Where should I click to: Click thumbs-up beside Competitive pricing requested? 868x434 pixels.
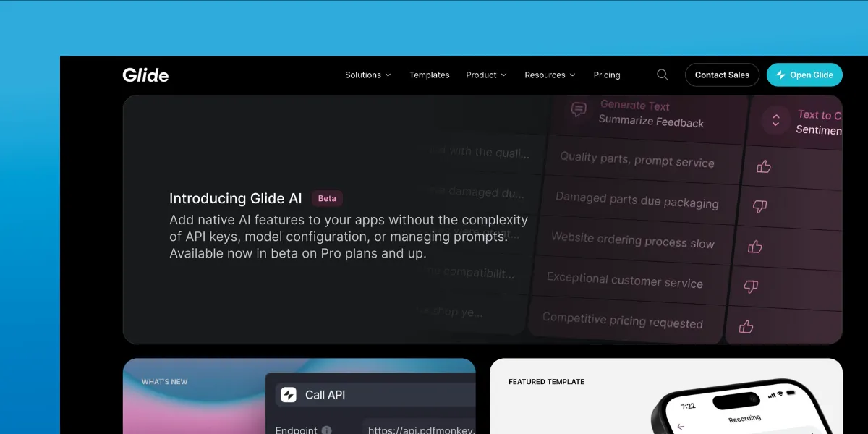[x=746, y=327]
